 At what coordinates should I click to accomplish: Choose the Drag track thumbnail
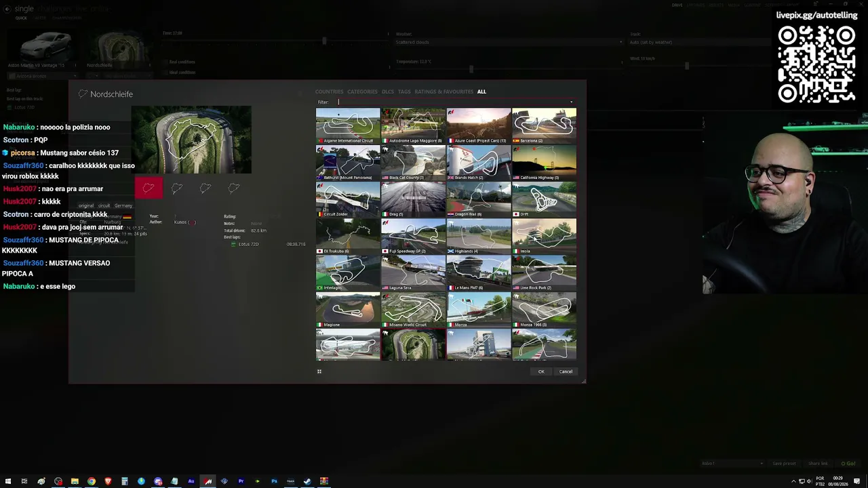(413, 199)
